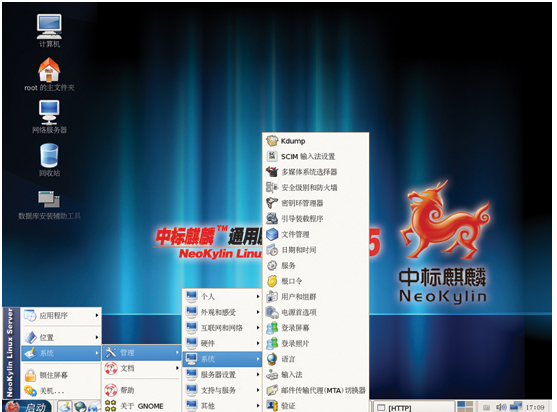Image resolution: width=557 pixels, height=412 pixels.
Task: Open SCIM 输入法设置 entry
Action: pyautogui.click(x=315, y=156)
